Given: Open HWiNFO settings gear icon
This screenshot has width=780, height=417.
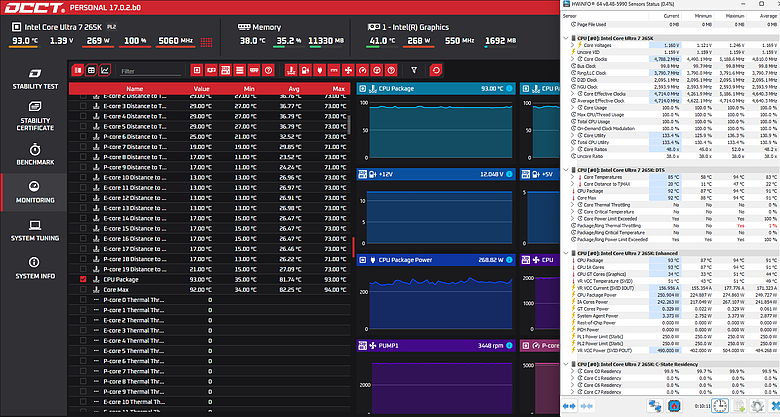Looking at the screenshot, I should [x=757, y=406].
